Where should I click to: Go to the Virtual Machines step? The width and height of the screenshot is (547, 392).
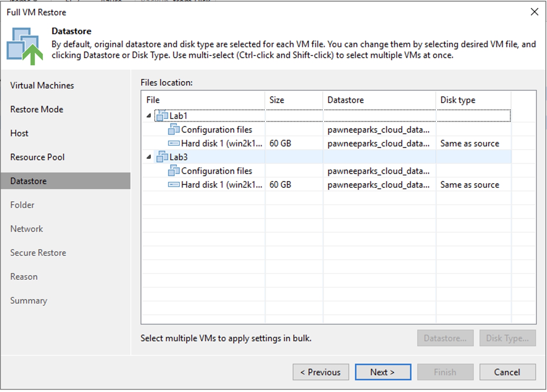coord(42,86)
